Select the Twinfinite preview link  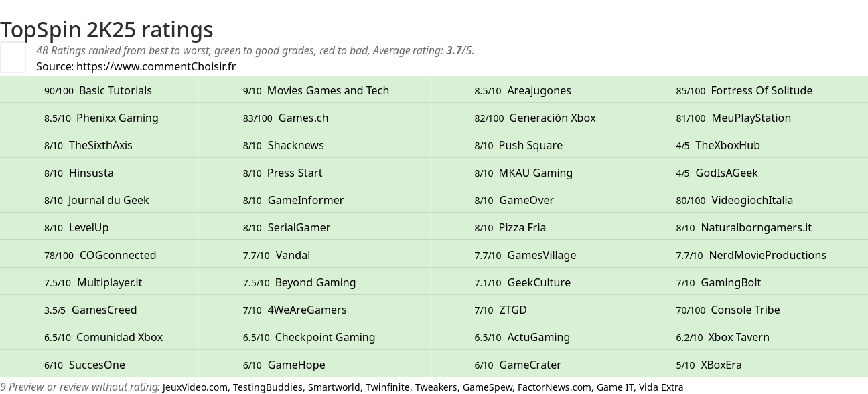point(387,387)
